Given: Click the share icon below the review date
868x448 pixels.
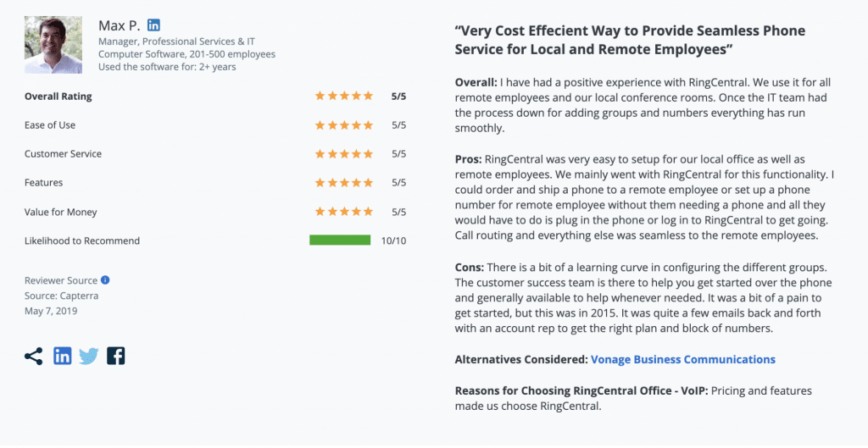Looking at the screenshot, I should click(34, 357).
